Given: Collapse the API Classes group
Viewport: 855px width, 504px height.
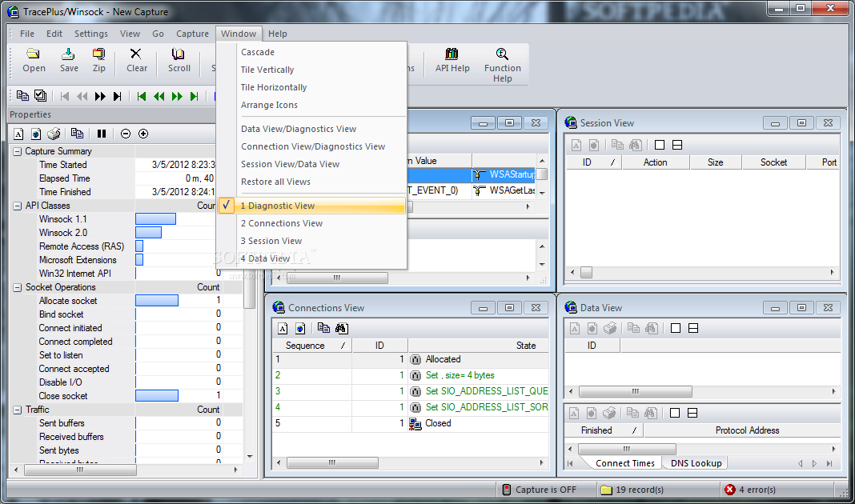Looking at the screenshot, I should [x=18, y=206].
